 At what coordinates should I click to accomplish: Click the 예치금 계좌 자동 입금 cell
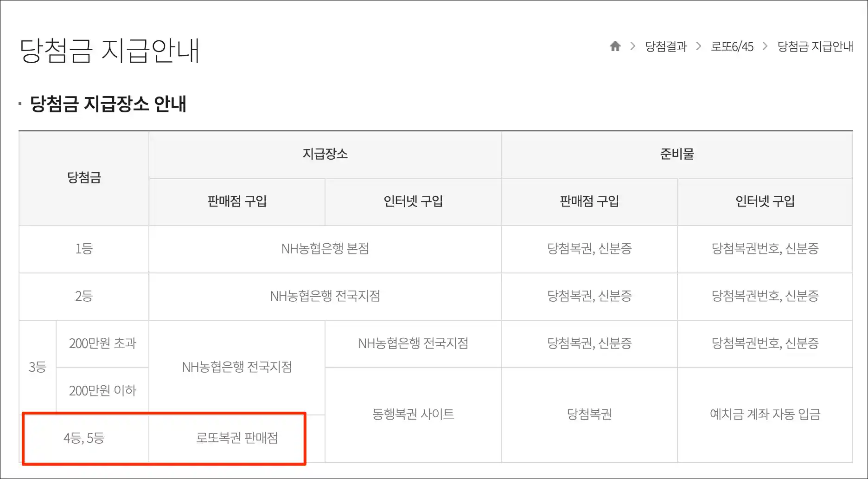(765, 414)
